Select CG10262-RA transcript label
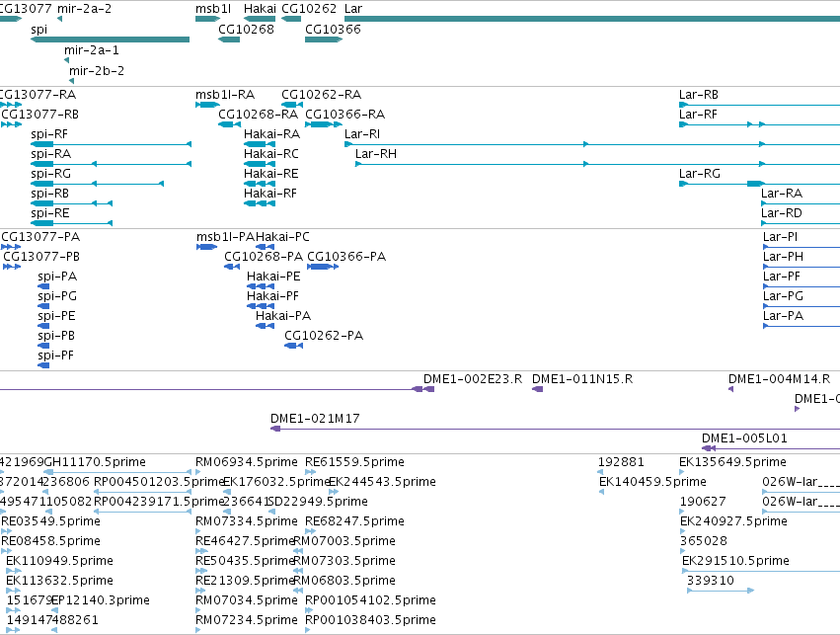 (322, 95)
